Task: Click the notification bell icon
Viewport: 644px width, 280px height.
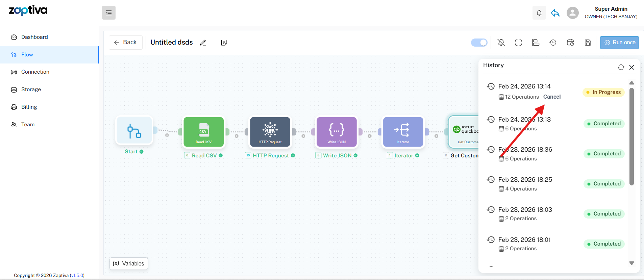Action: coord(539,13)
